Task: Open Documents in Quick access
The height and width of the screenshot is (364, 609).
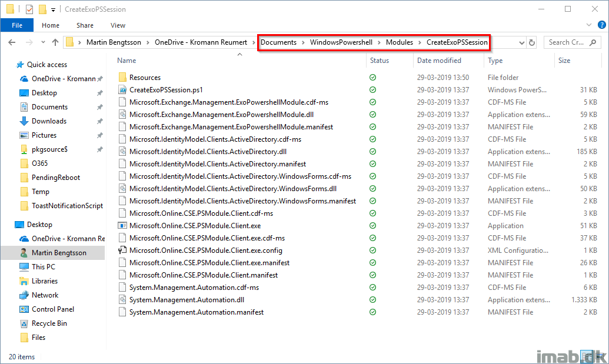Action: tap(49, 107)
